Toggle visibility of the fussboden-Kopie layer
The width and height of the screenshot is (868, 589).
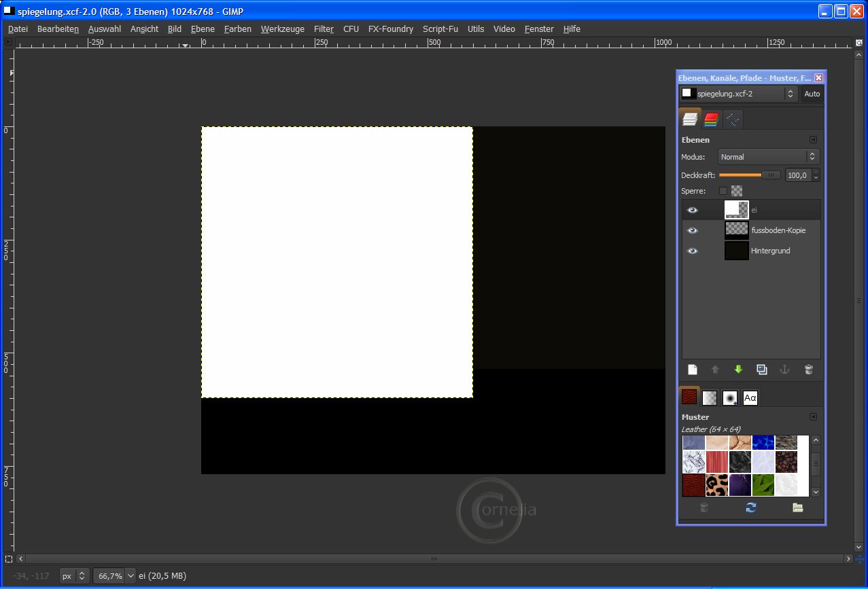(693, 230)
